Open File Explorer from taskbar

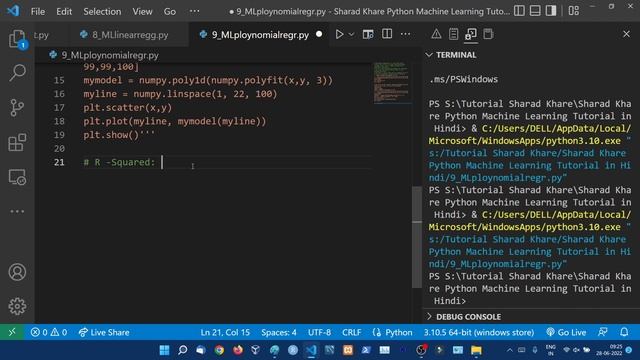(x=476, y=350)
